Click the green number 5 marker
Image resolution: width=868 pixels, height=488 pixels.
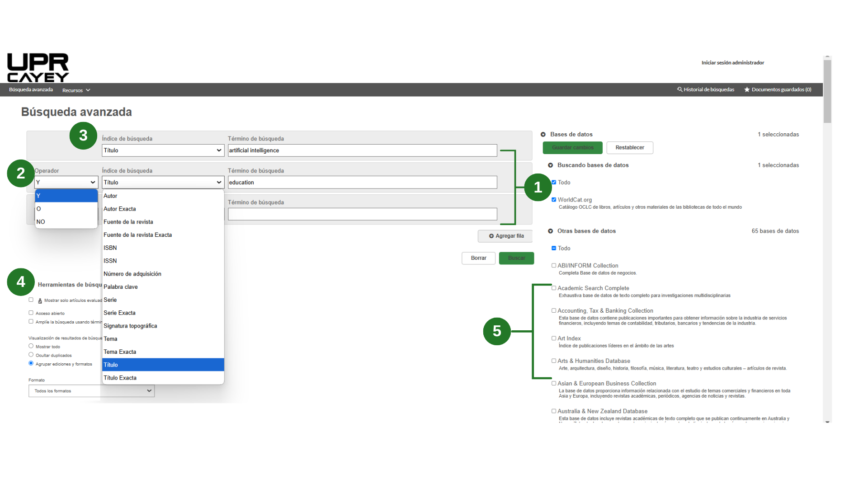tap(497, 331)
